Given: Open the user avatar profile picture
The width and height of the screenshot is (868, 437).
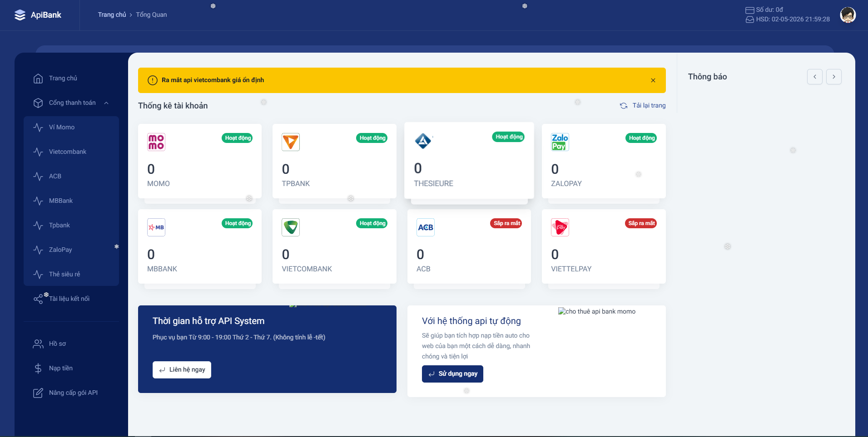Looking at the screenshot, I should pyautogui.click(x=848, y=15).
